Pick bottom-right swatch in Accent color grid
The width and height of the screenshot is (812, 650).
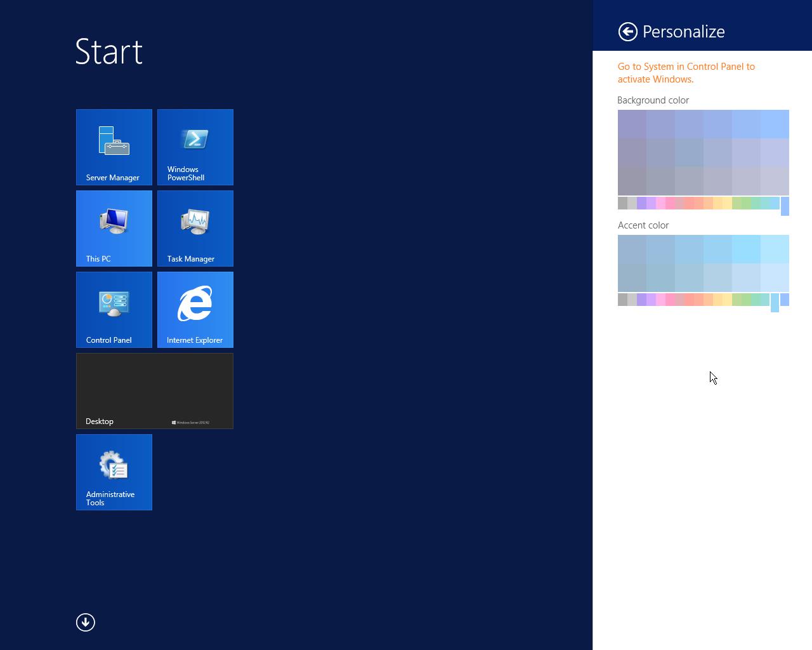click(775, 277)
